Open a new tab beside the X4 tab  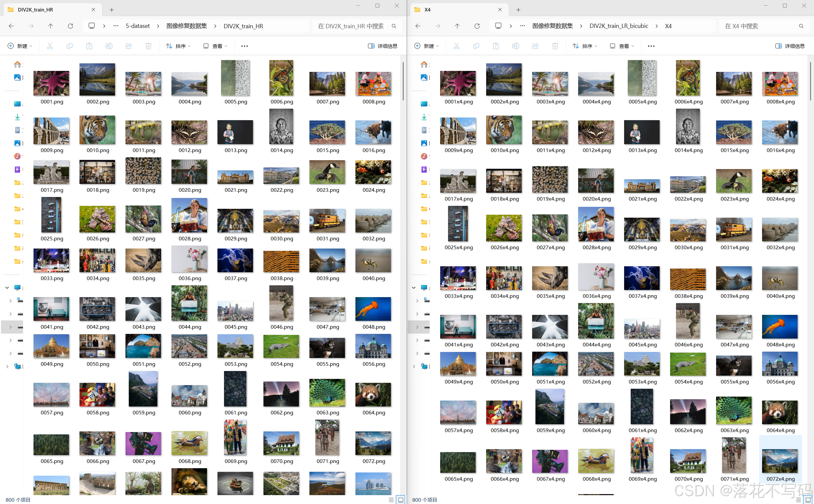(518, 10)
